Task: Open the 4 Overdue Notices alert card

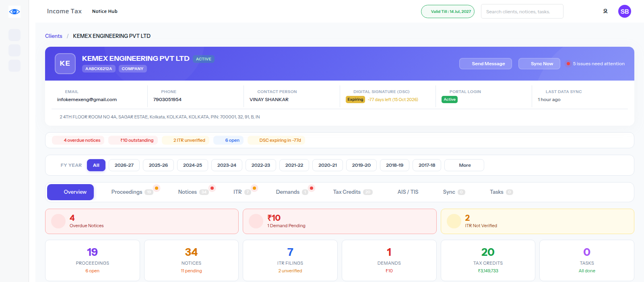Action: [142, 221]
